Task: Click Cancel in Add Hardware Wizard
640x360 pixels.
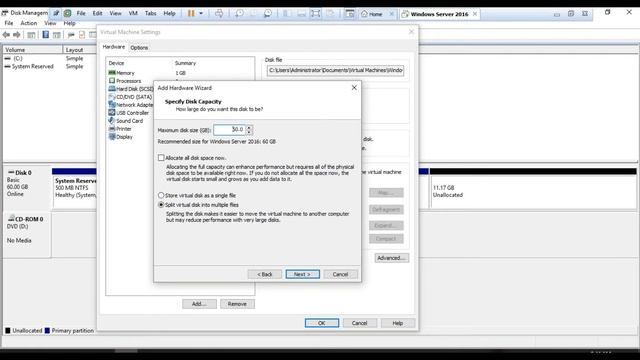Action: tap(340, 274)
